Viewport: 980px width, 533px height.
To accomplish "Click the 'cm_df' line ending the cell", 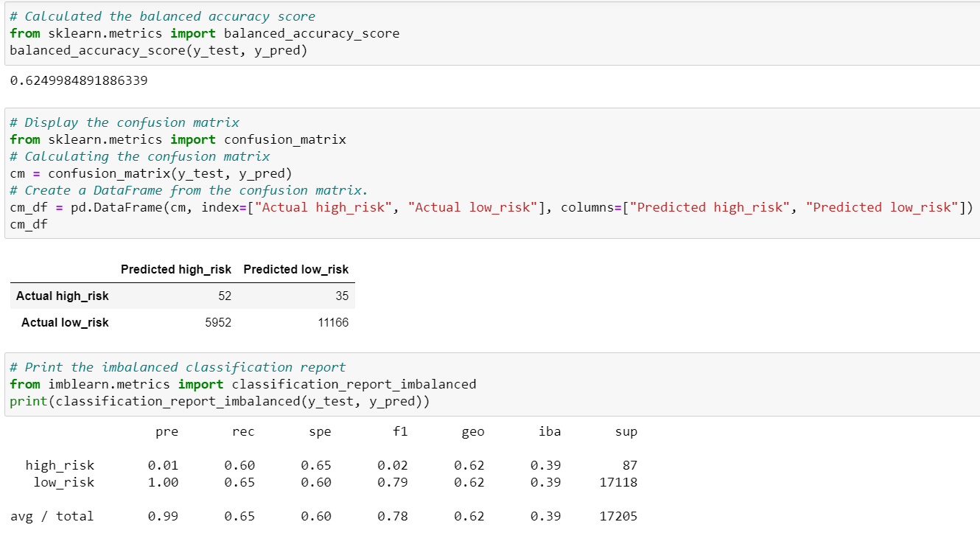I will click(x=28, y=224).
